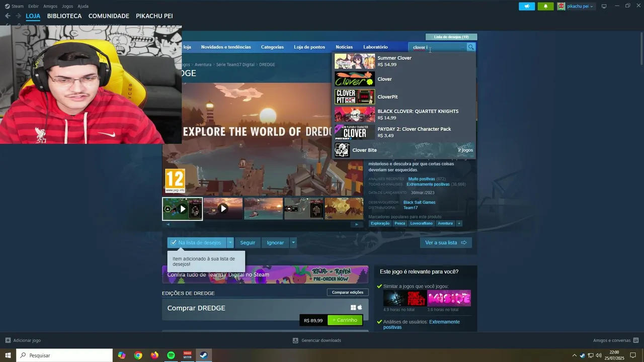Click the Windows logo on Comprar DREDGE

tap(353, 307)
